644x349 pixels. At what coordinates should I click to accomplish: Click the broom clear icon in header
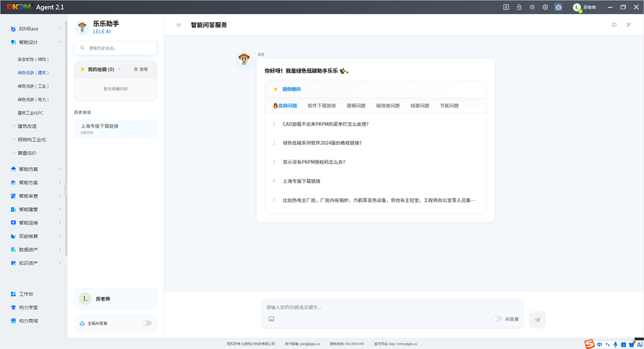(629, 25)
